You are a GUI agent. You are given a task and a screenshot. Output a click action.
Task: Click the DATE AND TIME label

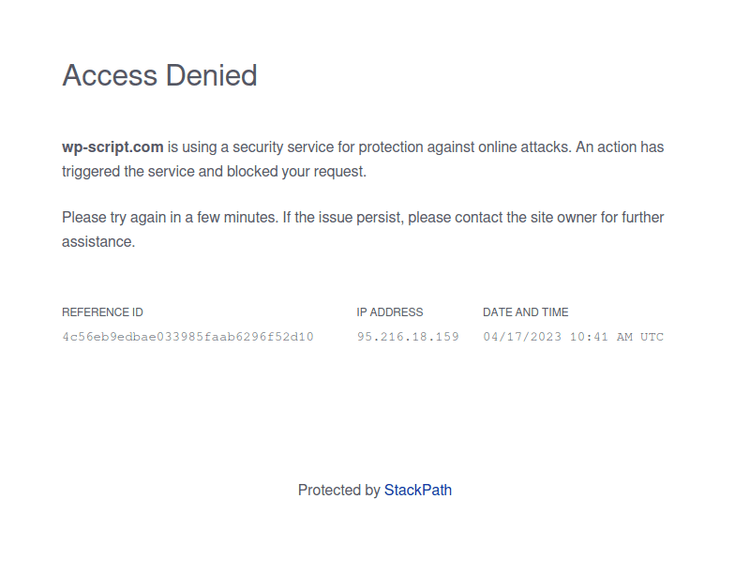point(525,312)
